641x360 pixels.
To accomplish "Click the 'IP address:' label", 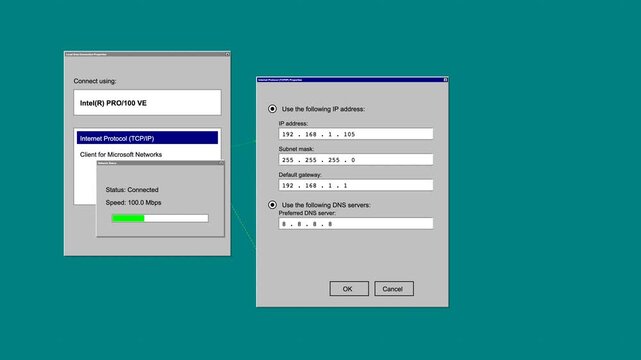I will (x=293, y=123).
